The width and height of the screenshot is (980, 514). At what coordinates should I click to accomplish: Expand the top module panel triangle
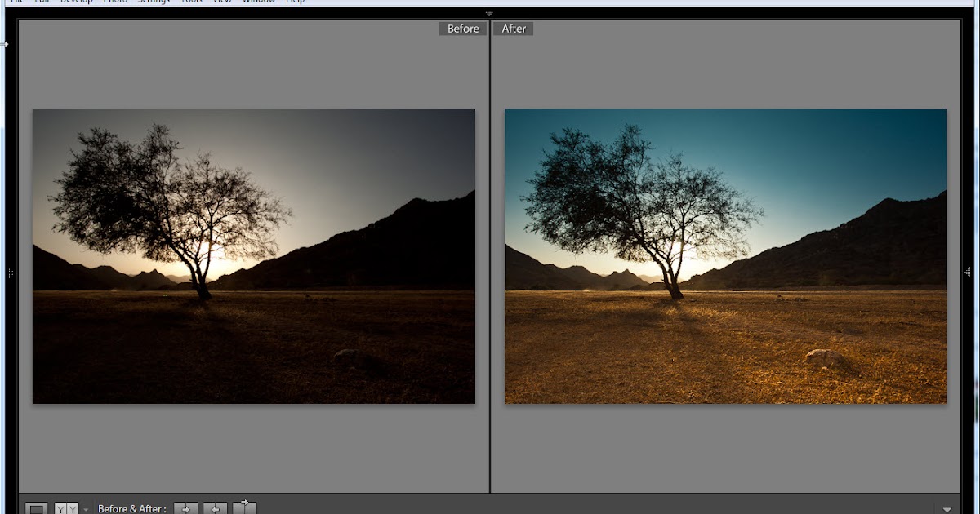pos(489,13)
